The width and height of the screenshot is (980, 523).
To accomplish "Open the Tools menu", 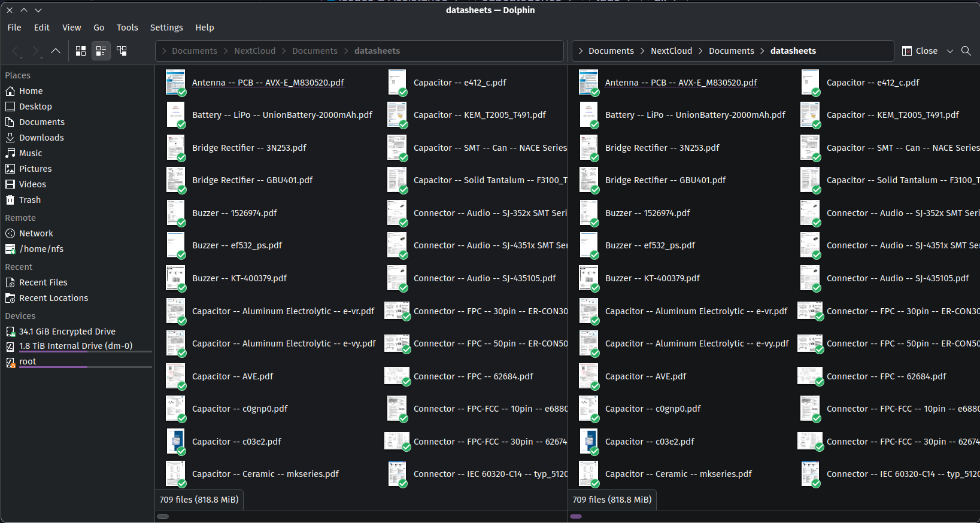I will click(127, 28).
